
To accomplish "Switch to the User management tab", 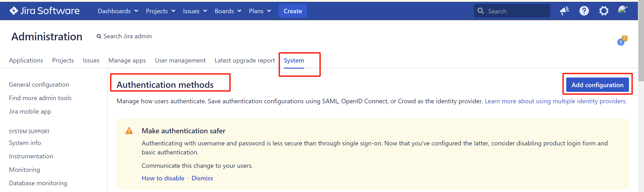I will pyautogui.click(x=180, y=60).
